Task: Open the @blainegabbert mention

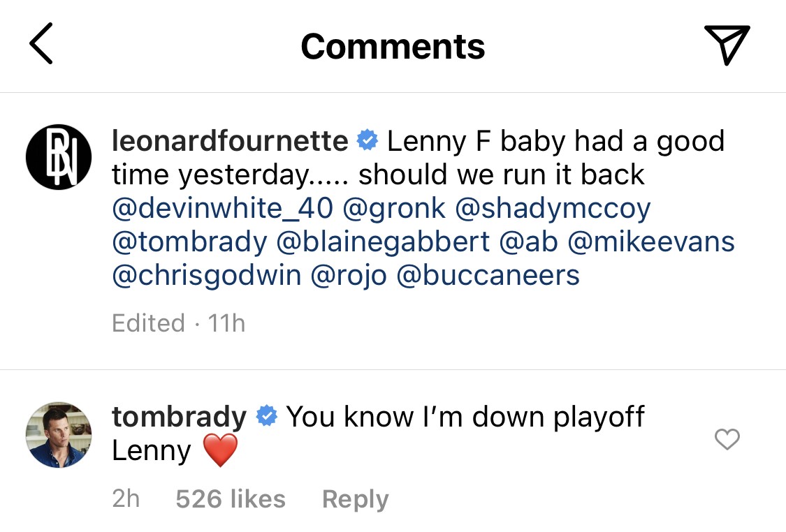Action: [384, 242]
